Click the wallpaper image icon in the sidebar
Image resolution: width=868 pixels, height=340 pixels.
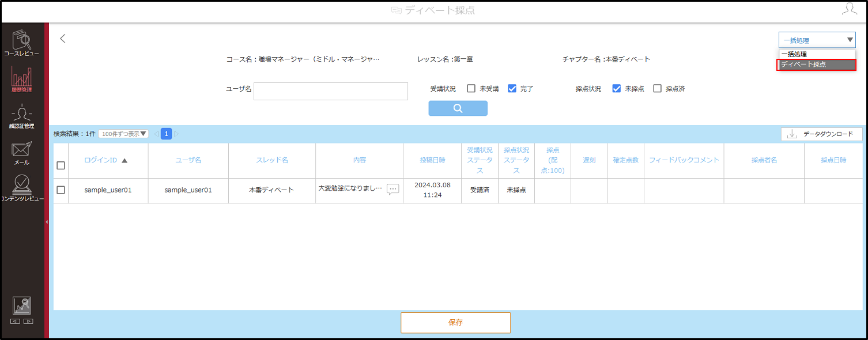(x=22, y=305)
